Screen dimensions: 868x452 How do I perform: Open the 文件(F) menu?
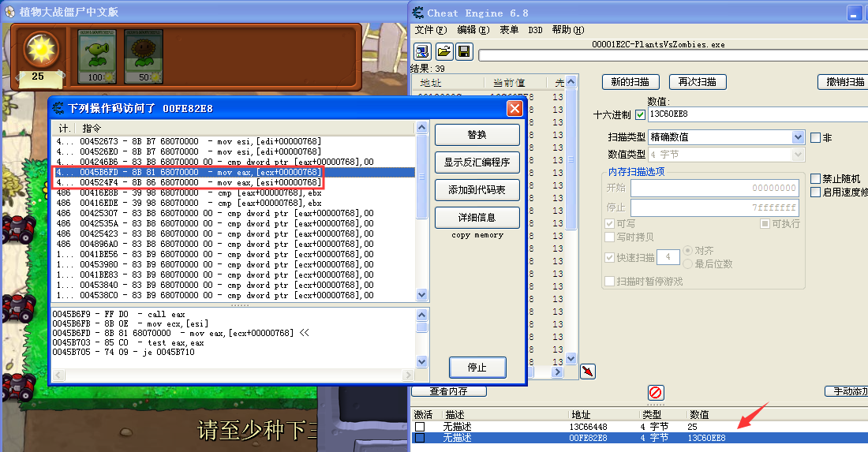(x=431, y=30)
